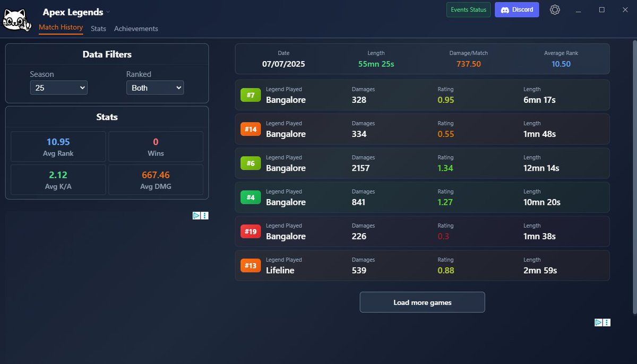The image size is (637, 364).
Task: Click the #4 rank badge
Action: tap(251, 197)
